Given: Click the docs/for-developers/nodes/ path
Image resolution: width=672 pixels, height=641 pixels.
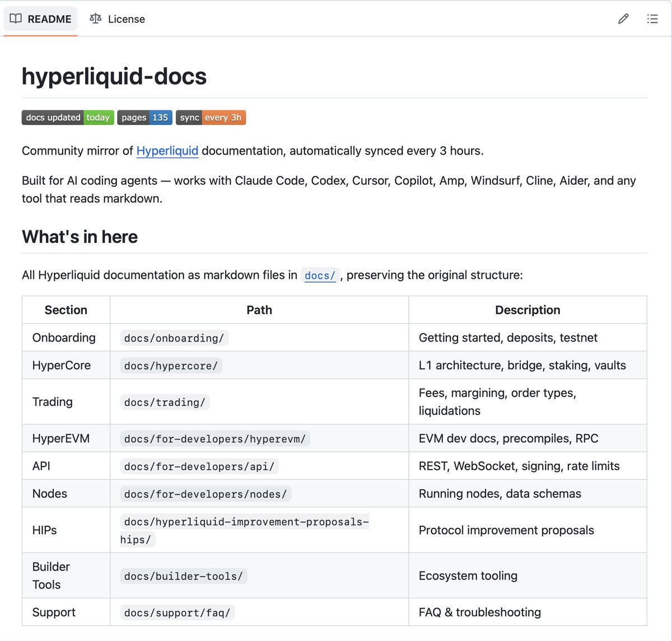Looking at the screenshot, I should point(206,494).
